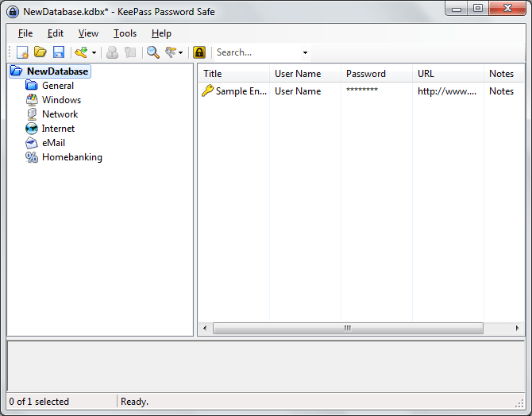Viewport: 532px width, 416px height.
Task: Open the Edit menu
Action: (x=55, y=33)
